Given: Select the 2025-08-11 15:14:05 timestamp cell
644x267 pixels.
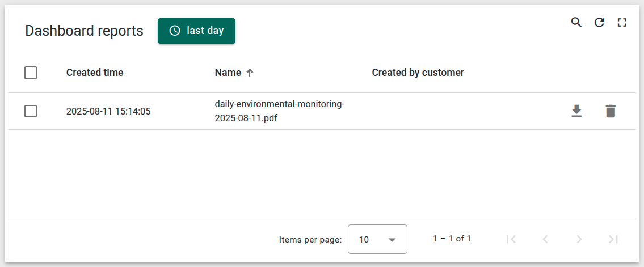Looking at the screenshot, I should tap(108, 111).
